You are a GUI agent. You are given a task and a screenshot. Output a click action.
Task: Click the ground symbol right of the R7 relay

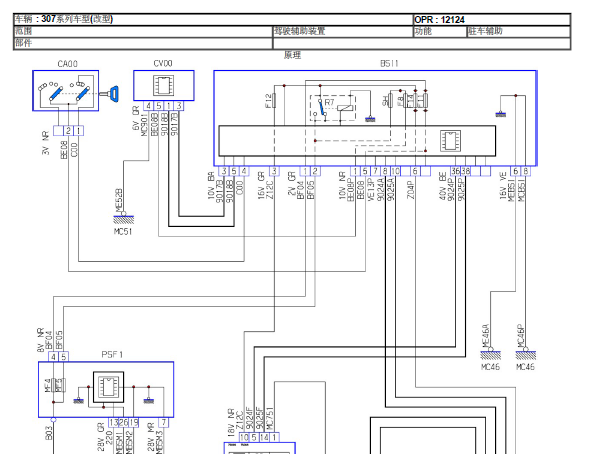(370, 119)
